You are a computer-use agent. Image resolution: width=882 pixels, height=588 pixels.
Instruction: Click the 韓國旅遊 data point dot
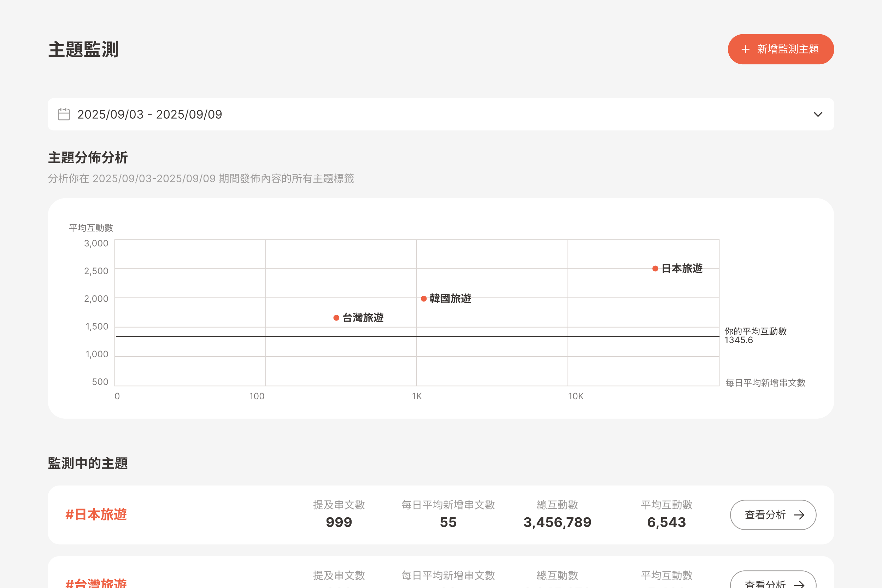tap(424, 299)
